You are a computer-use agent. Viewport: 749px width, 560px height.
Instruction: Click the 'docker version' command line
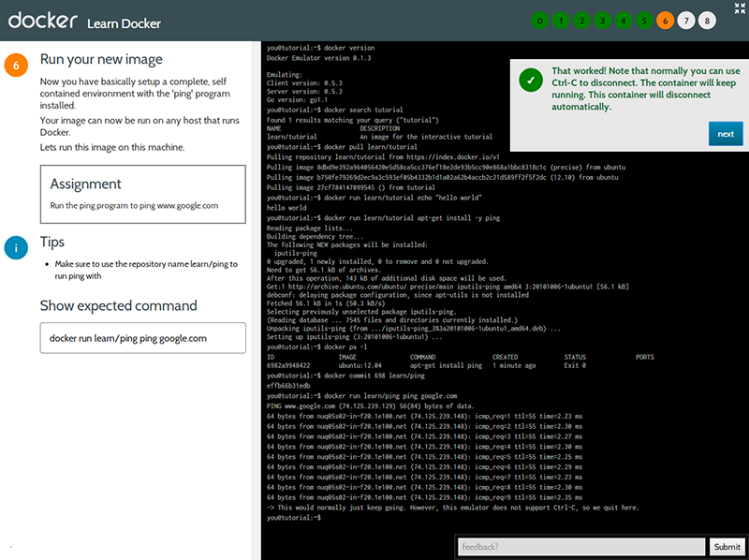pos(320,48)
